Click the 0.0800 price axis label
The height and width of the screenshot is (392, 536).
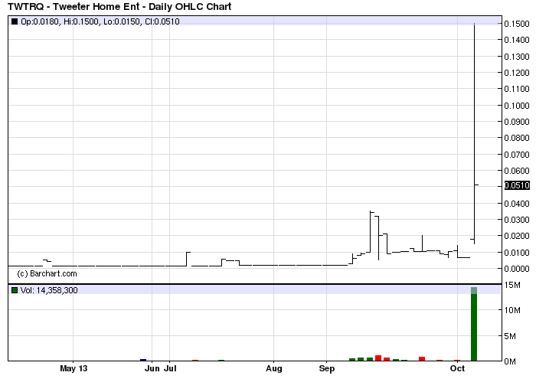[x=517, y=138]
